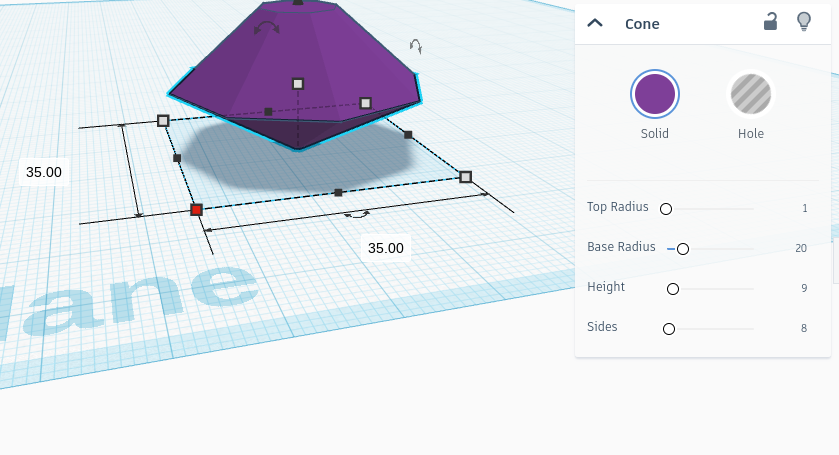The width and height of the screenshot is (839, 455).
Task: Click the curved rotation arrow on cone top
Action: coord(266,27)
